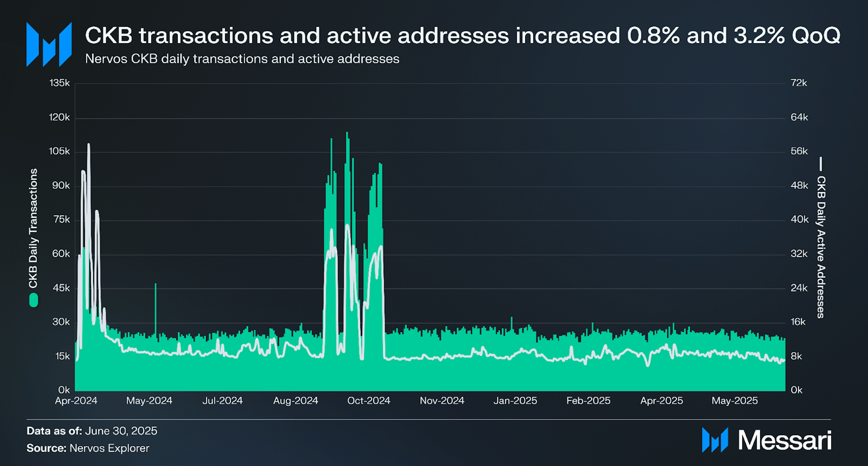
Task: Click the Nervos CKB daily transactions subtitle
Action: click(x=242, y=59)
